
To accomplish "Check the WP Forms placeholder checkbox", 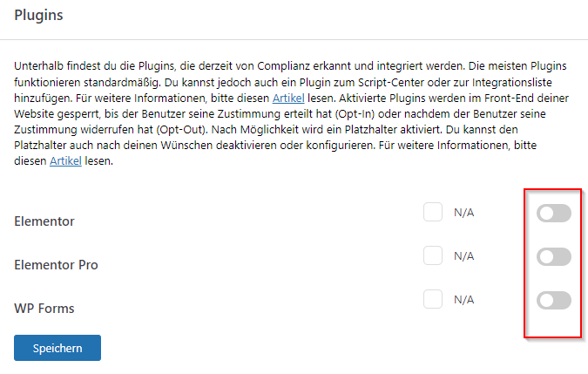I will pyautogui.click(x=433, y=299).
